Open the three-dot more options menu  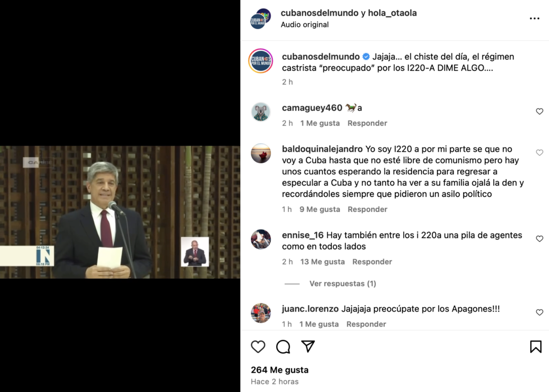click(535, 19)
